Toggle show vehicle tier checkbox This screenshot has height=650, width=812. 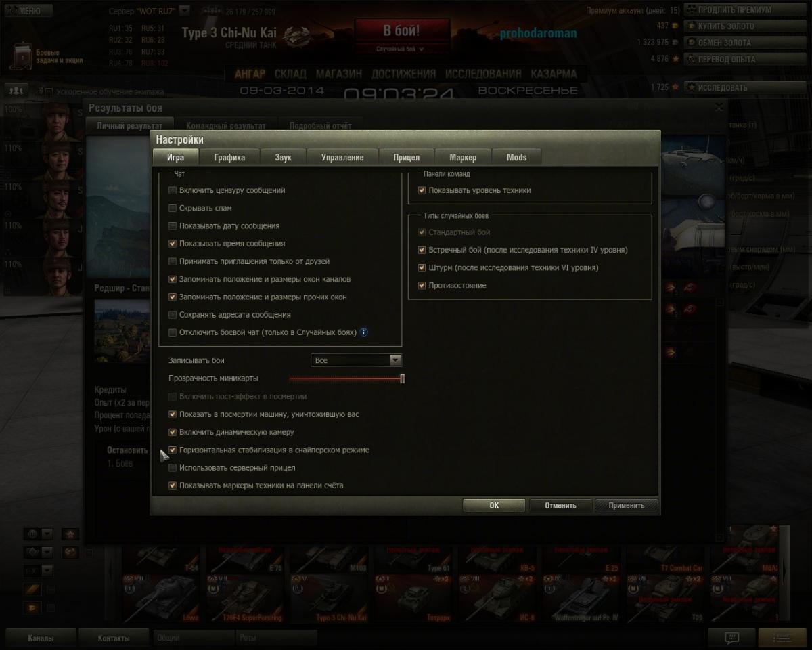[422, 191]
